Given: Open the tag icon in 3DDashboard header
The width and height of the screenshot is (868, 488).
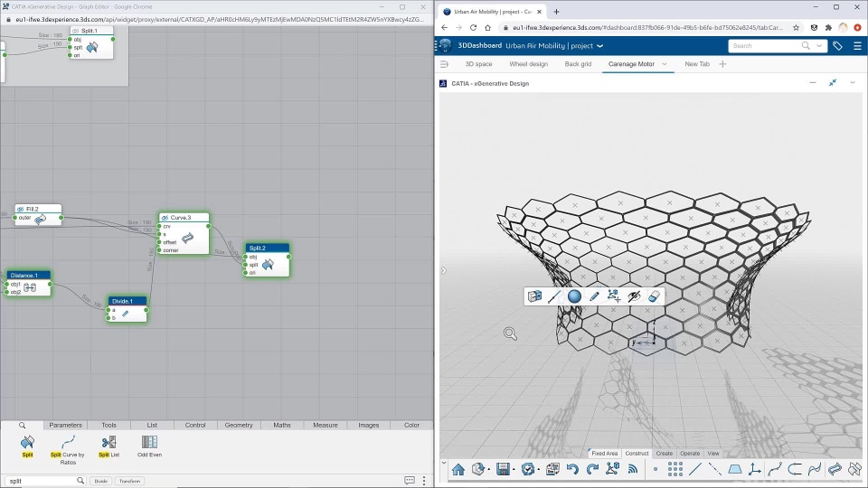Looking at the screenshot, I should coord(837,46).
